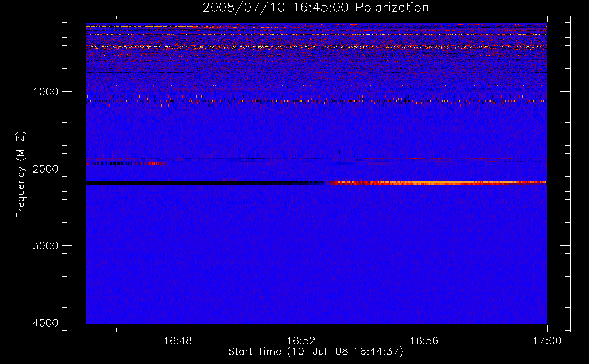Image resolution: width=589 pixels, height=364 pixels.
Task: Click the dotted red-orange line just below 1000 MHz
Action: coord(291,101)
